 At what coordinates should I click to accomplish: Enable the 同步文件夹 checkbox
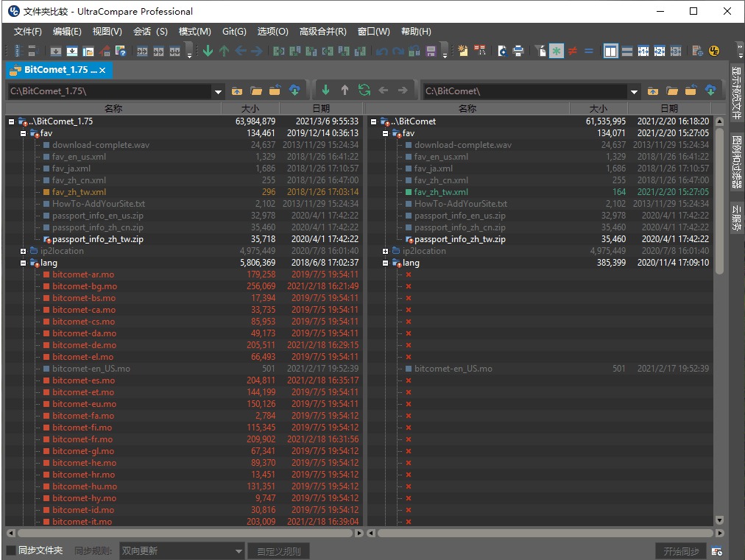(10, 550)
